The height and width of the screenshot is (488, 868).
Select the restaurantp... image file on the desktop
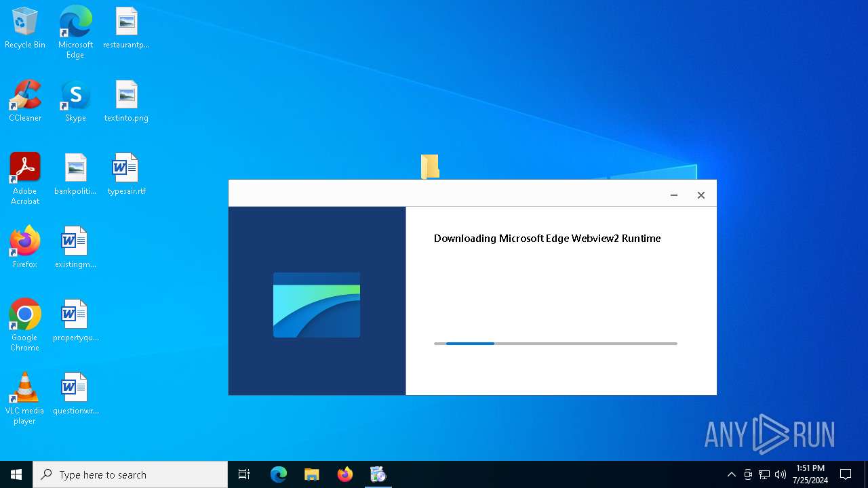click(x=126, y=28)
